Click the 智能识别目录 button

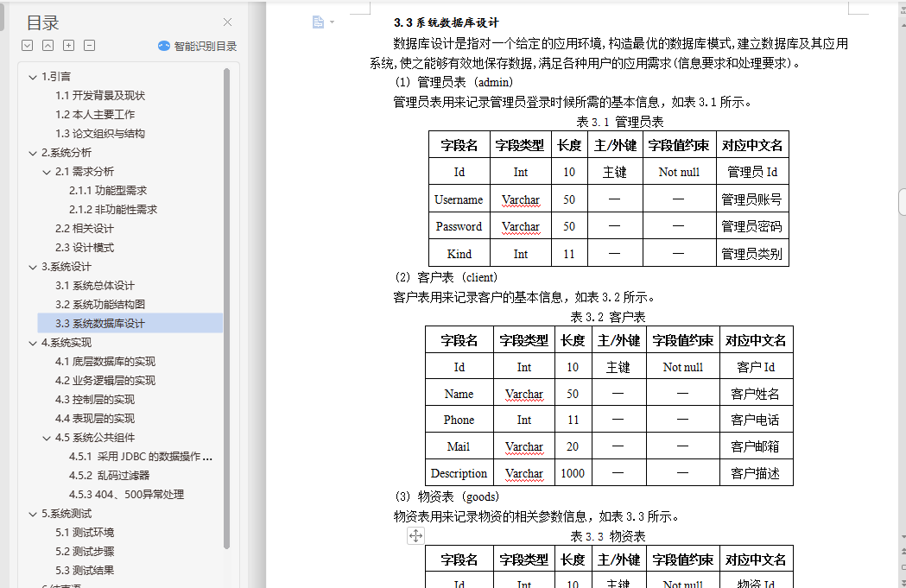click(198, 47)
